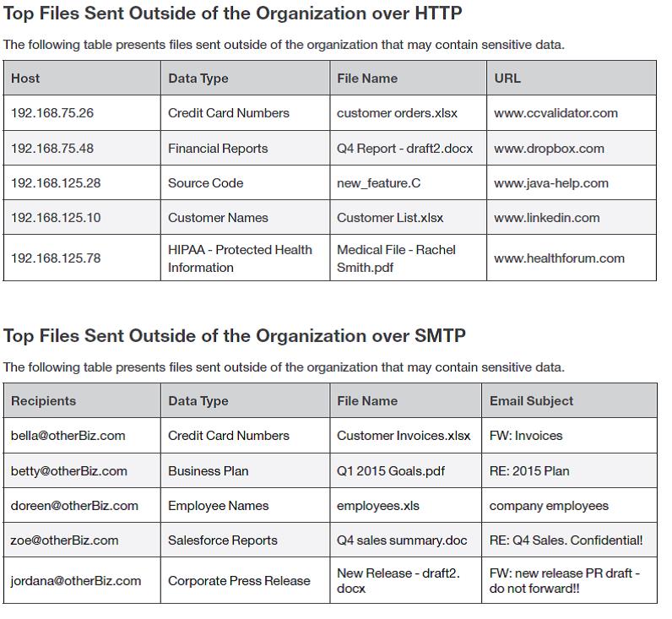
Task: Click host 192.168.125.78 cell
Action: point(56,258)
